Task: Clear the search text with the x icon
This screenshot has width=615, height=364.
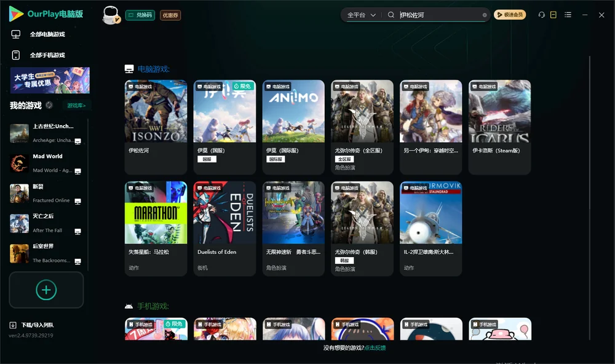Action: 485,15
